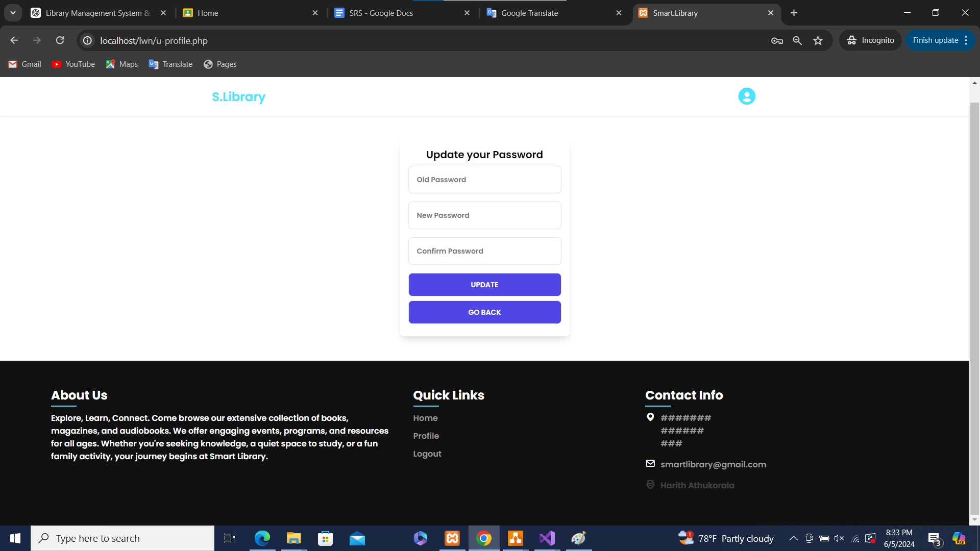Expand the tab search dropdown
The width and height of the screenshot is (980, 551).
13,13
